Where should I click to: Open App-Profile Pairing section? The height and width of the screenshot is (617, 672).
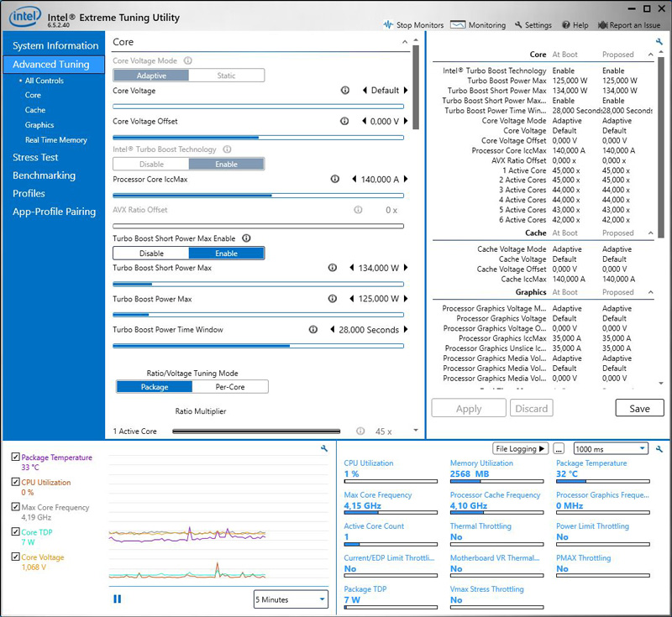tap(54, 212)
